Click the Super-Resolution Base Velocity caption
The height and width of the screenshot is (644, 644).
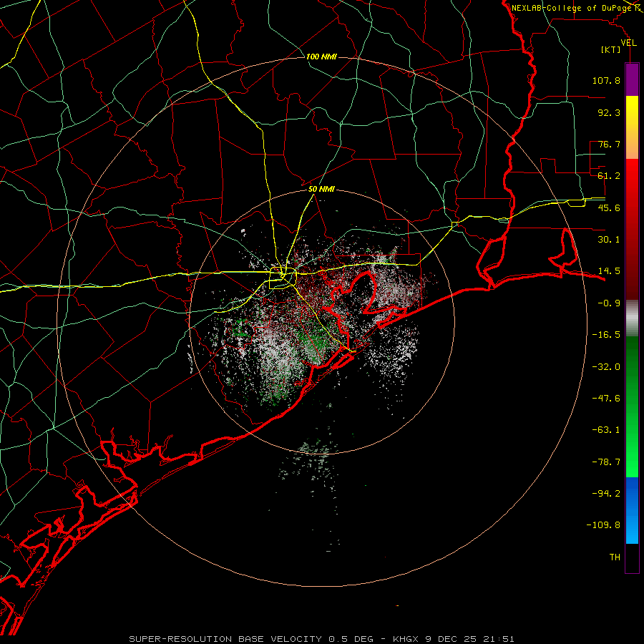pyautogui.click(x=321, y=639)
